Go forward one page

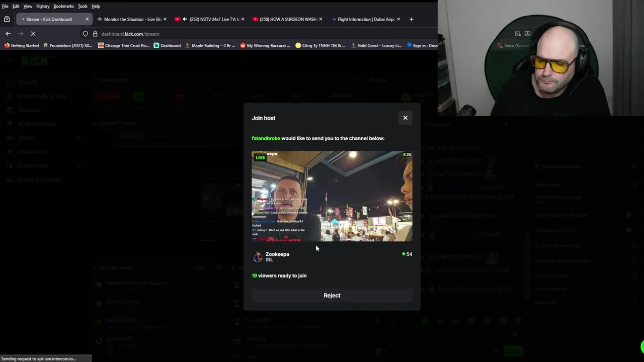[21, 34]
